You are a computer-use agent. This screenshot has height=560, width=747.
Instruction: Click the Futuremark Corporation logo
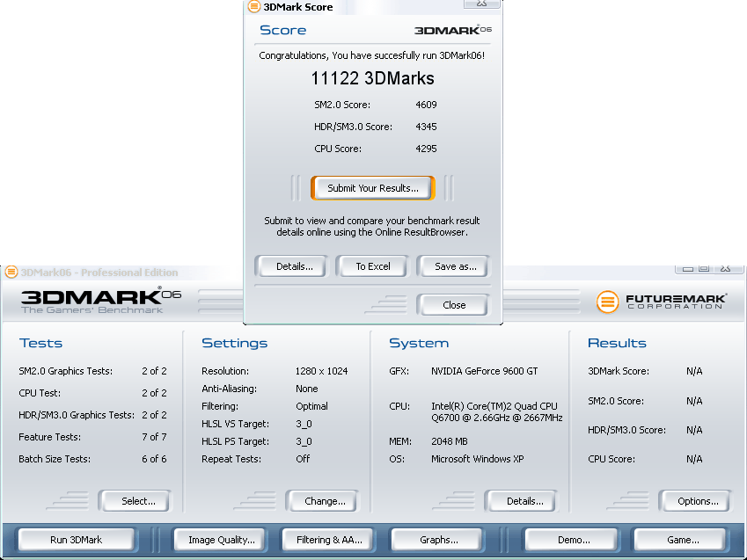pyautogui.click(x=662, y=301)
